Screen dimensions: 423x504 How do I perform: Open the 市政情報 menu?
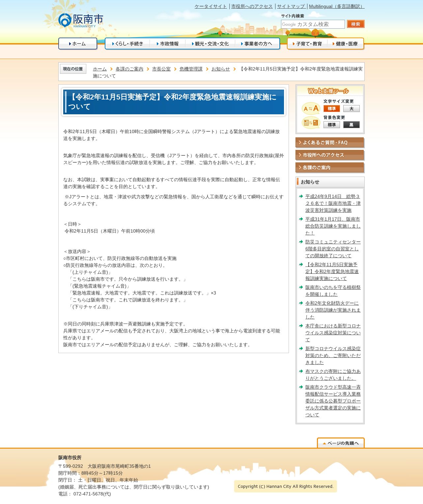(x=167, y=44)
